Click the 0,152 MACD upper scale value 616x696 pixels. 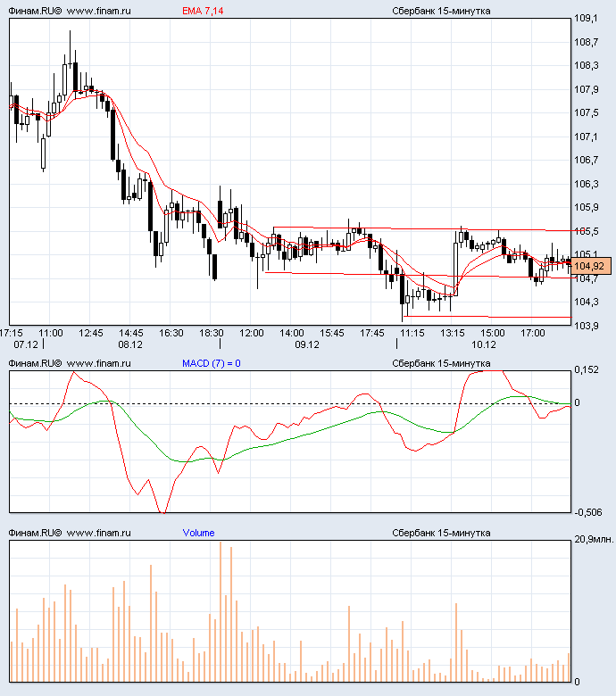tap(587, 369)
